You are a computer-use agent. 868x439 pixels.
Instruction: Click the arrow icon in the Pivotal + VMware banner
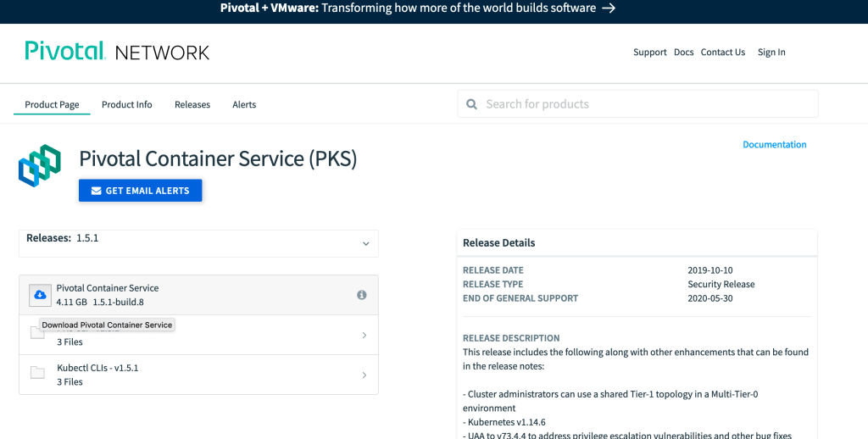tap(608, 8)
